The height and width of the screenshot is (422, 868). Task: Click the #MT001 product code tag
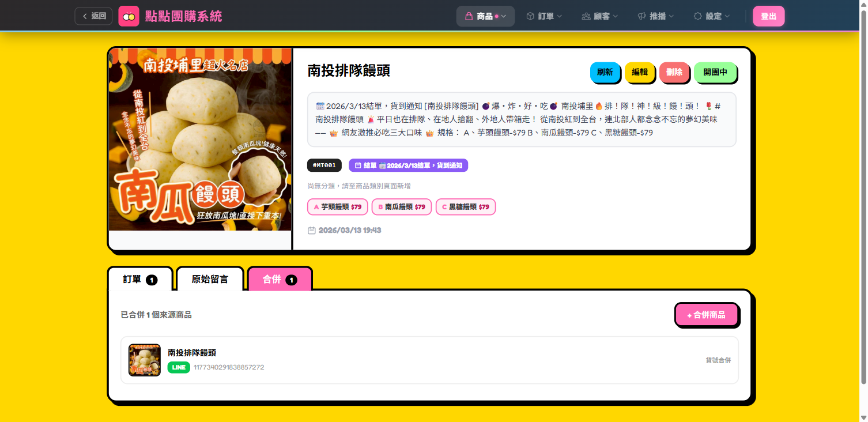pyautogui.click(x=324, y=165)
